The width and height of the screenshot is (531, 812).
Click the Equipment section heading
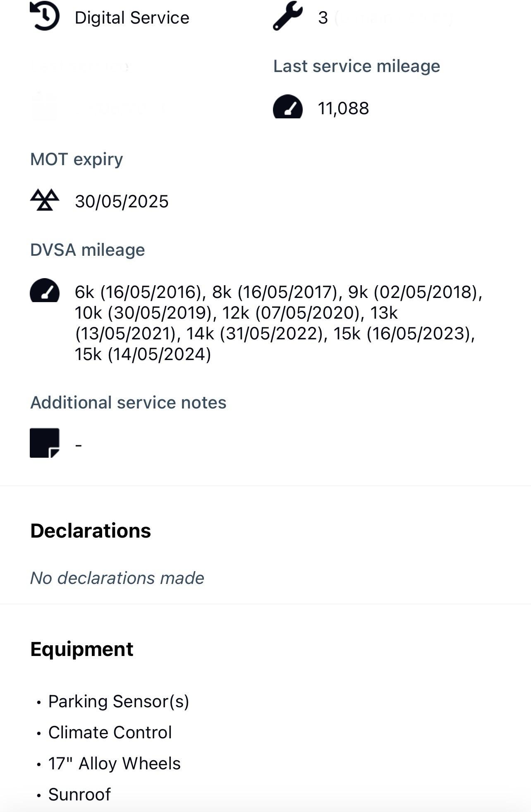pyautogui.click(x=82, y=649)
